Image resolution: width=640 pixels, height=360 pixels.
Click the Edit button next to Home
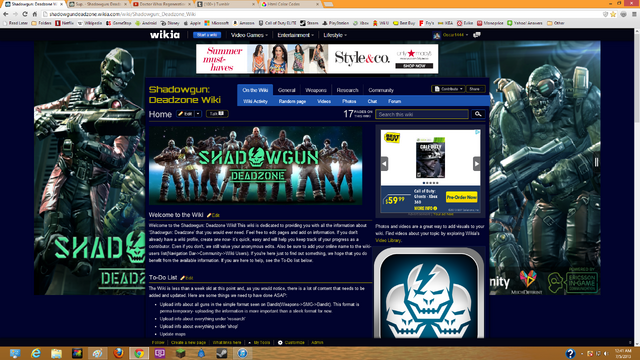tap(185, 114)
